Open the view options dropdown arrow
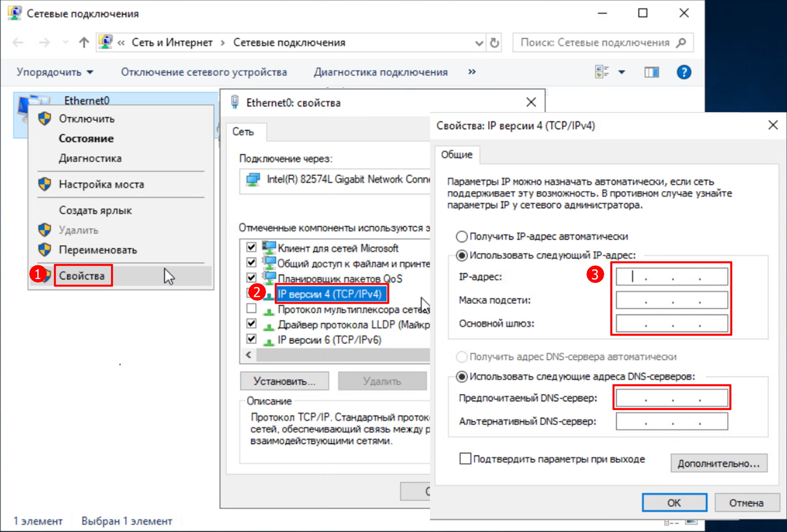This screenshot has height=532, width=787. [x=621, y=72]
